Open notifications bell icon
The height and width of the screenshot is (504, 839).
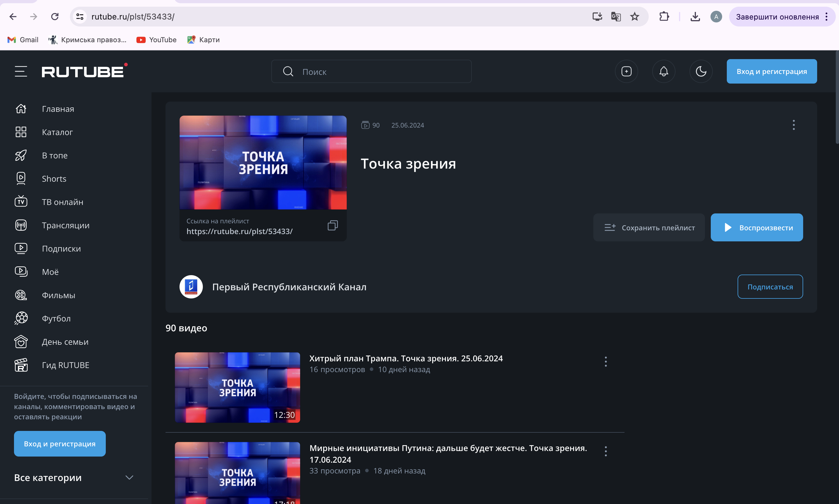(x=663, y=71)
